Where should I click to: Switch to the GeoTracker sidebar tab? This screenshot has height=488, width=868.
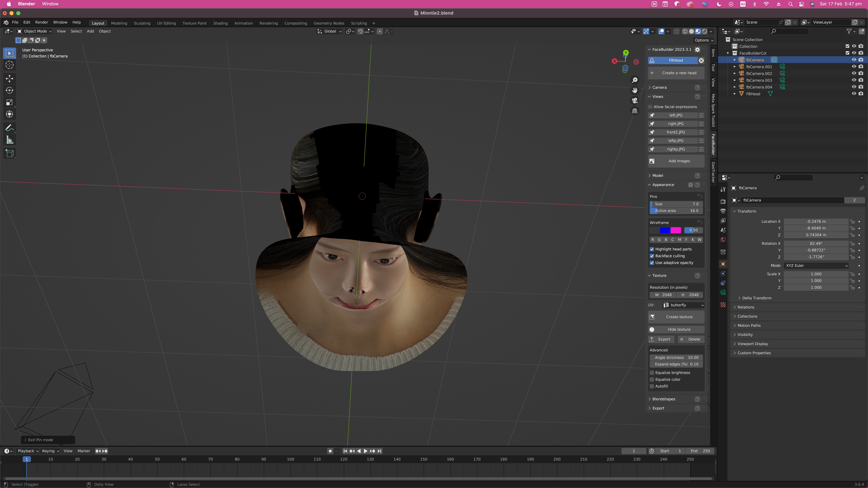pos(713,172)
